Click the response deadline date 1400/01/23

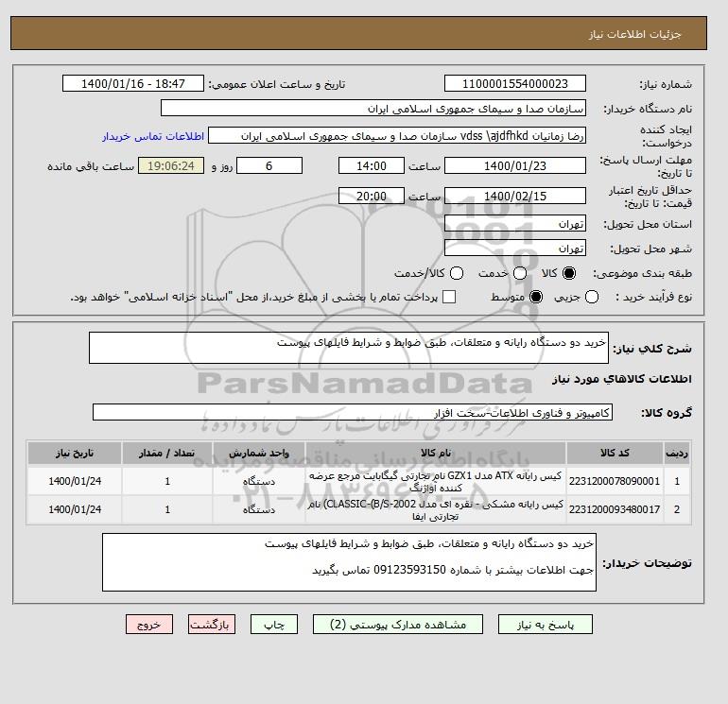coord(515,165)
